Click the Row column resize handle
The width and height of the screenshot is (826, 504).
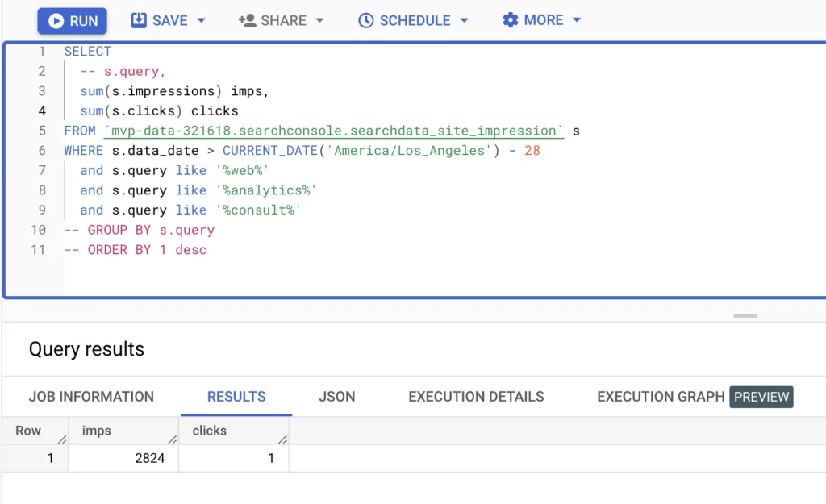(x=61, y=439)
